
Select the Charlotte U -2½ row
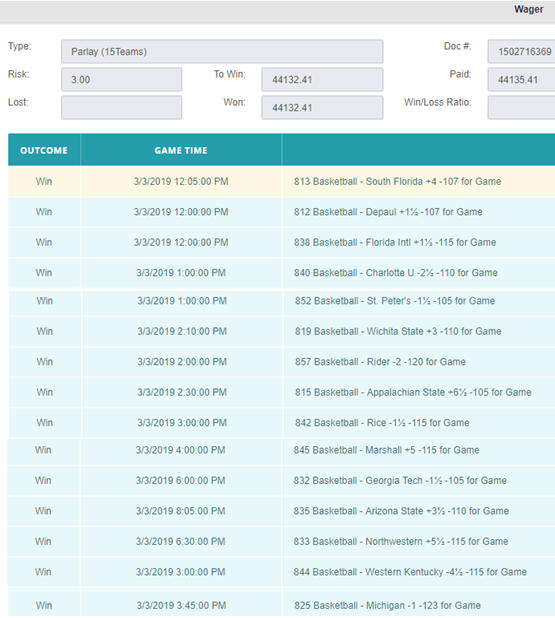pos(281,273)
